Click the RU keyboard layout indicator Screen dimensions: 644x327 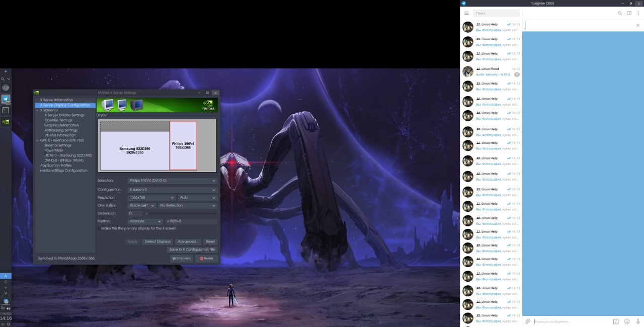(3, 308)
